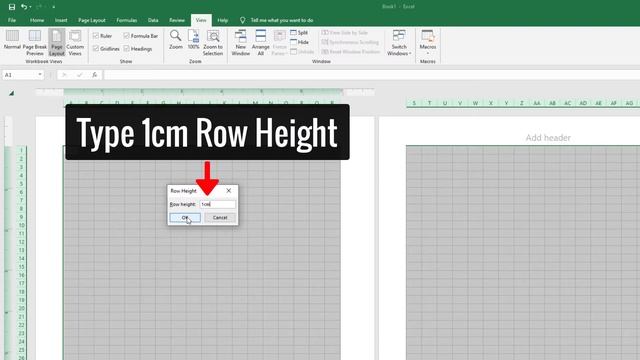Click the Hide window button
This screenshot has width=640, height=360.
click(300, 42)
